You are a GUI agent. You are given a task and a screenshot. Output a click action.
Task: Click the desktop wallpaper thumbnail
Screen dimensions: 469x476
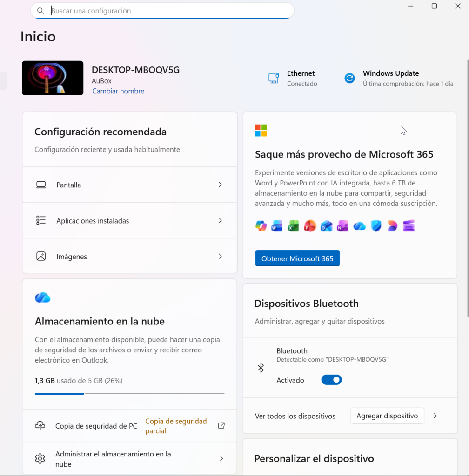tap(53, 78)
